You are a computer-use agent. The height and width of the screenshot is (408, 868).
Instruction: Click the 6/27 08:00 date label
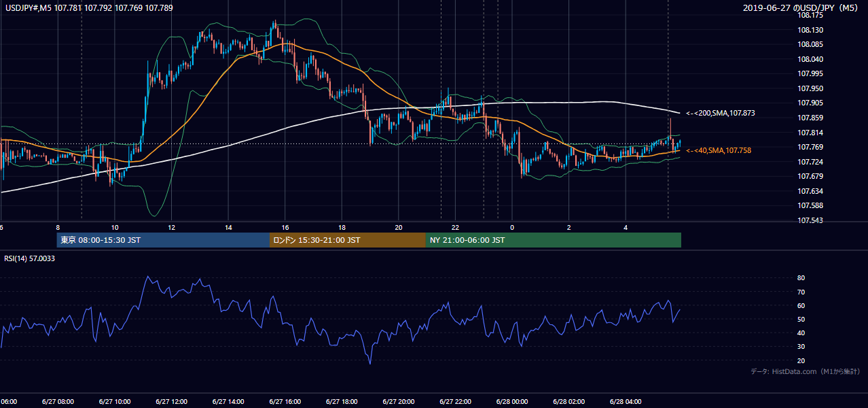coord(58,401)
